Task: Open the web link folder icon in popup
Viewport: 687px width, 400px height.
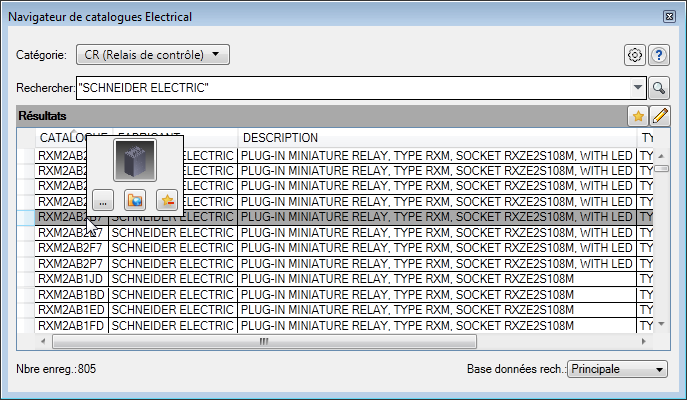Action: (135, 201)
